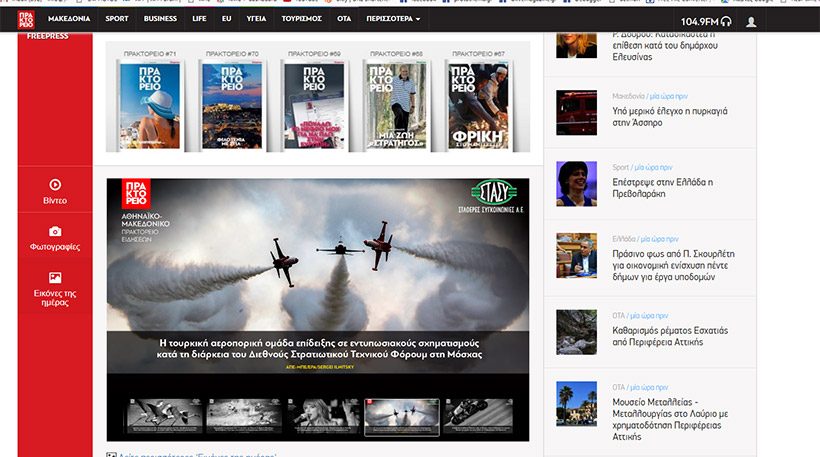Click the red Praktoreio logo in navbar
This screenshot has width=820, height=457.
click(x=26, y=19)
